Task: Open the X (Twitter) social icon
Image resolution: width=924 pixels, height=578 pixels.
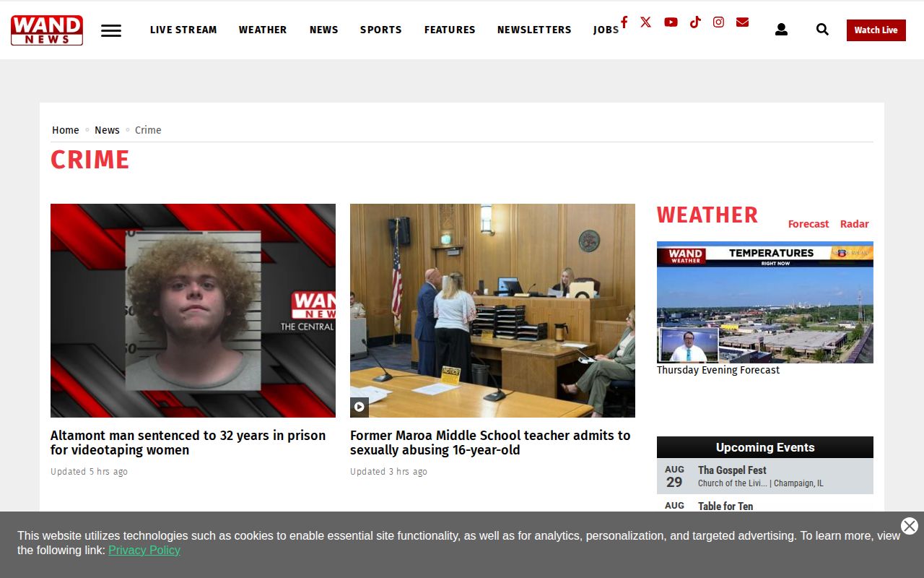Action: [x=645, y=22]
